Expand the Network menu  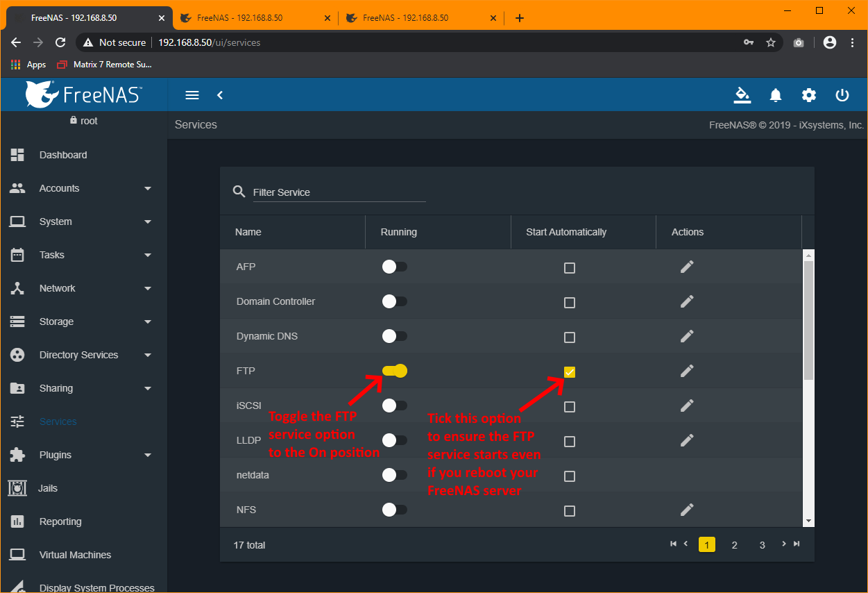(83, 288)
